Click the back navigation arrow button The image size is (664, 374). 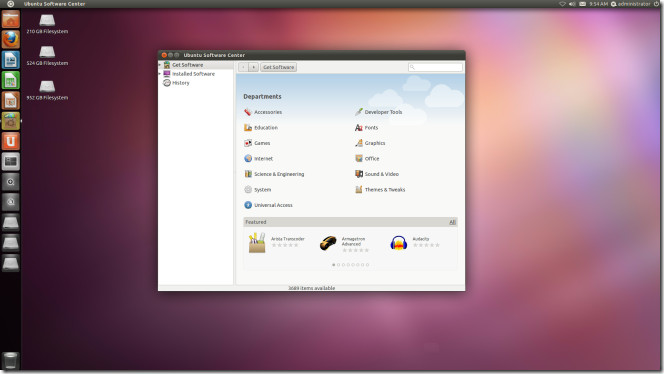click(243, 67)
